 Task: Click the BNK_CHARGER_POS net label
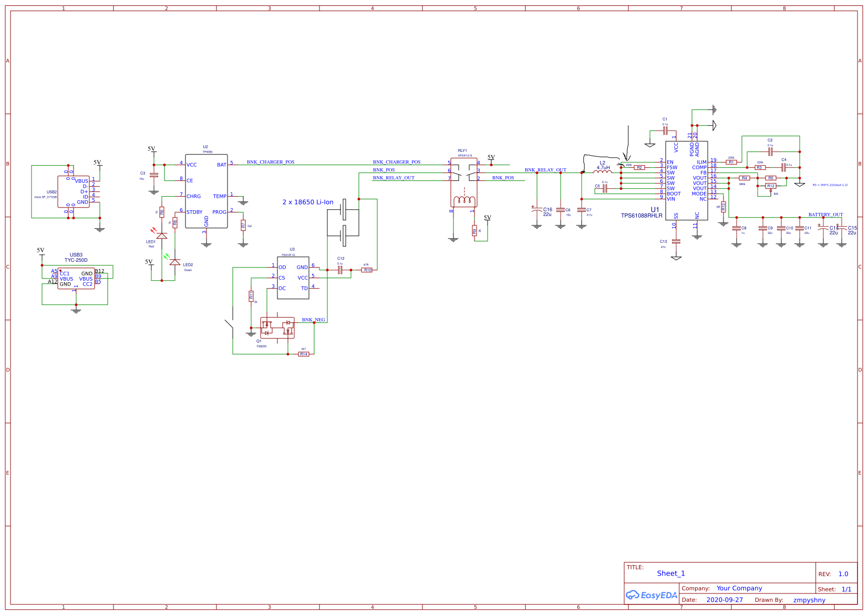tap(271, 162)
